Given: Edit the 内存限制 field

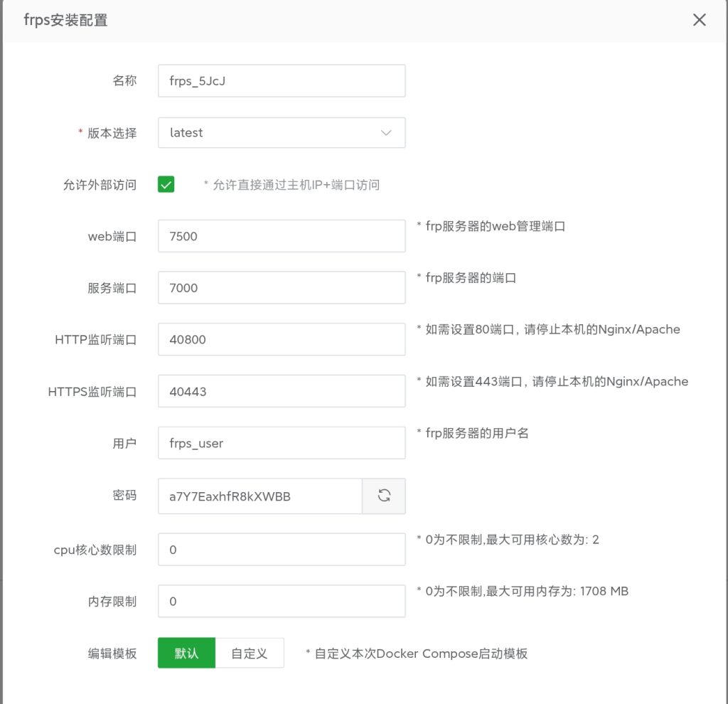Looking at the screenshot, I should click(x=282, y=601).
